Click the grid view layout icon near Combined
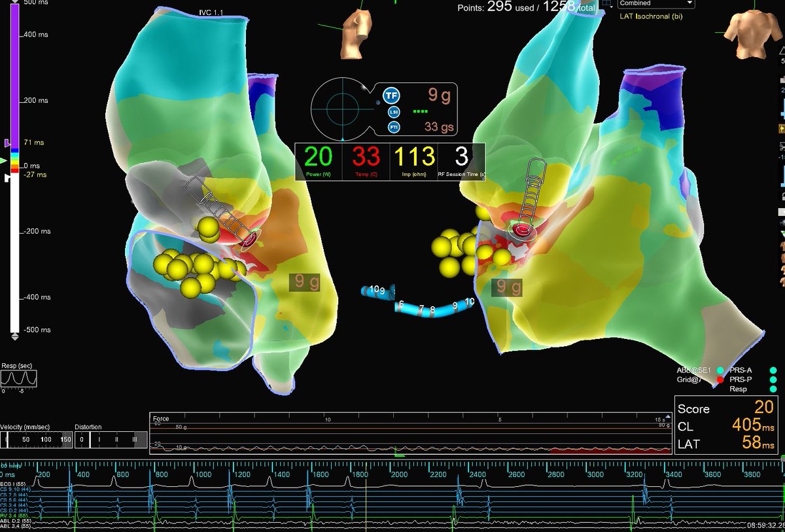The width and height of the screenshot is (785, 532). click(606, 4)
